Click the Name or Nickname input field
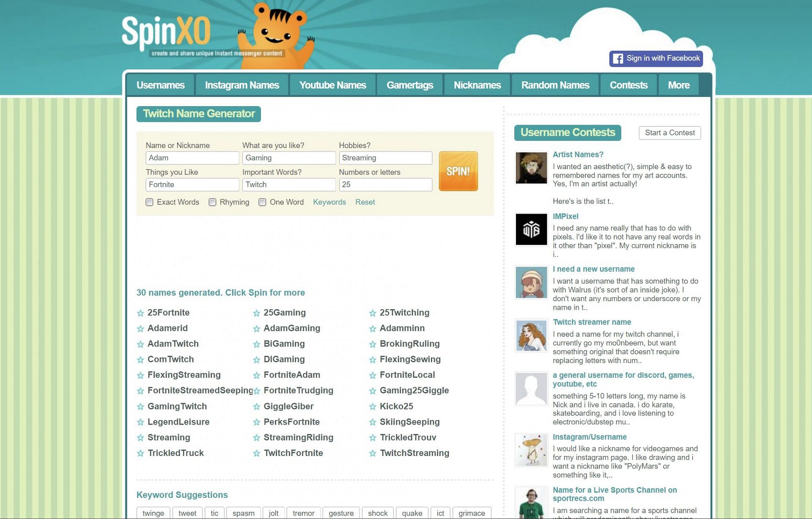 (192, 157)
